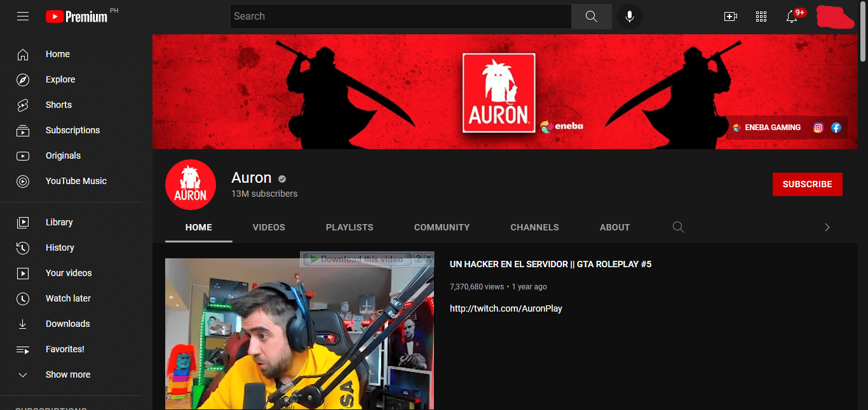Click the Library icon in sidebar
This screenshot has width=868, height=410.
point(23,223)
